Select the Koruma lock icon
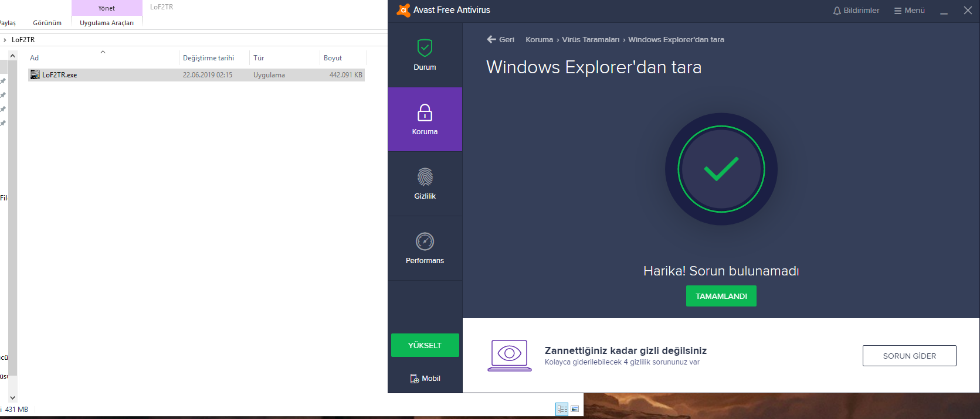The image size is (980, 419). pyautogui.click(x=425, y=113)
